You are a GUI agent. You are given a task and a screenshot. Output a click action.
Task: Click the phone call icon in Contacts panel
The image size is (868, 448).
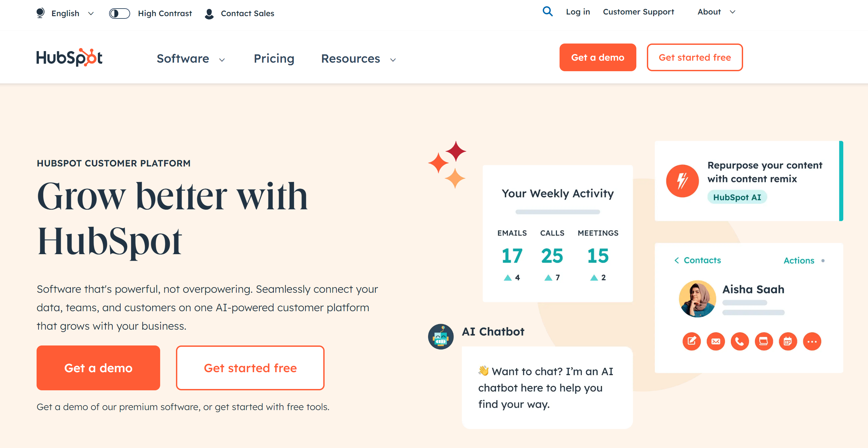click(x=740, y=341)
